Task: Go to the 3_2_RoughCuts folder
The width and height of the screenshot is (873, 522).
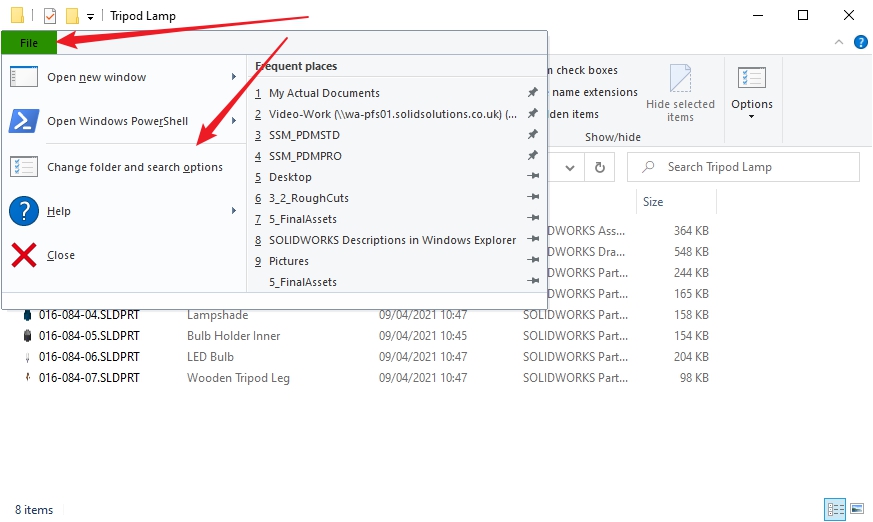Action: [308, 198]
